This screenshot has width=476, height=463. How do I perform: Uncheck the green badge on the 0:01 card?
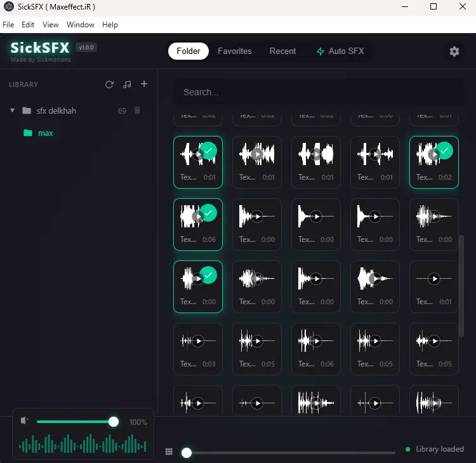(208, 151)
